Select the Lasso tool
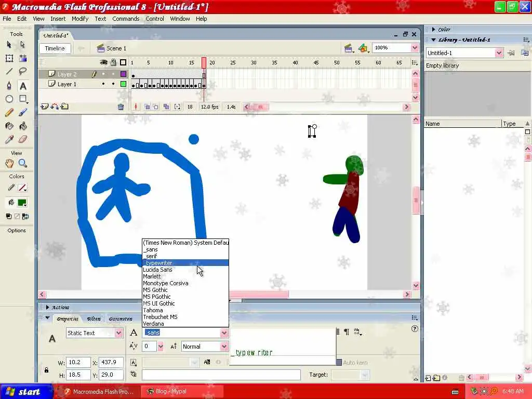This screenshot has height=399, width=532. pos(23,71)
